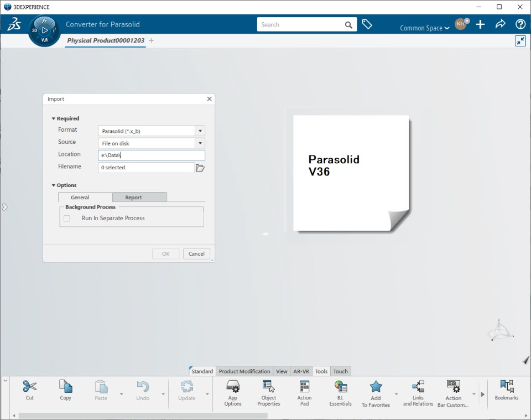This screenshot has height=420, width=531.
Task: Click the Copy icon in action bar
Action: 65,386
